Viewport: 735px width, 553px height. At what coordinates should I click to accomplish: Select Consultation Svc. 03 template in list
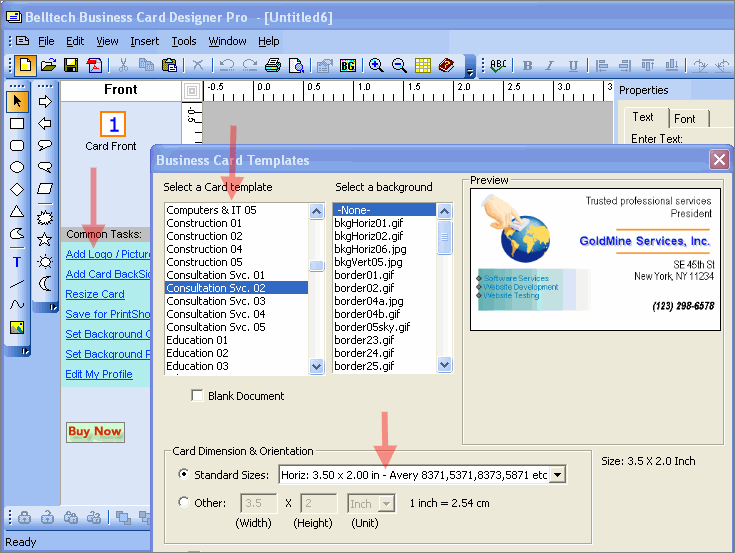click(x=216, y=301)
